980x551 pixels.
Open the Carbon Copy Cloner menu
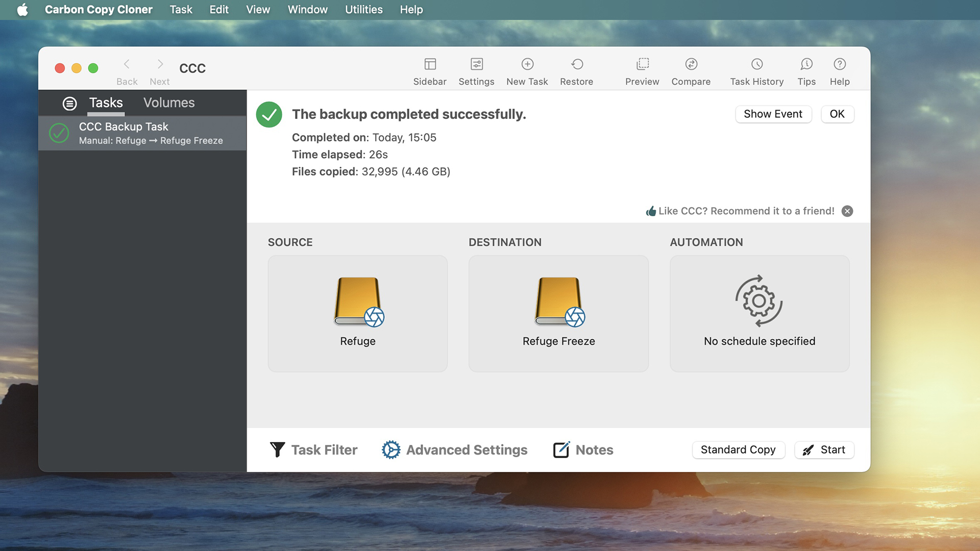(x=99, y=10)
